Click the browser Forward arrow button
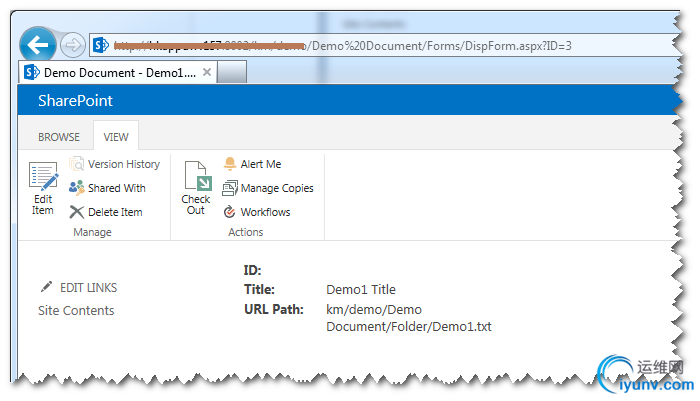This screenshot has height=401, width=700. (73, 45)
